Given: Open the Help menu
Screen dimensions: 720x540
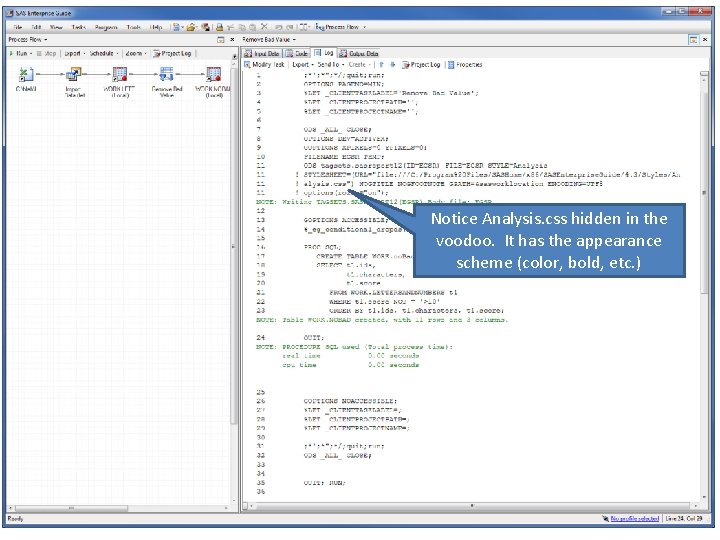Looking at the screenshot, I should [x=156, y=27].
